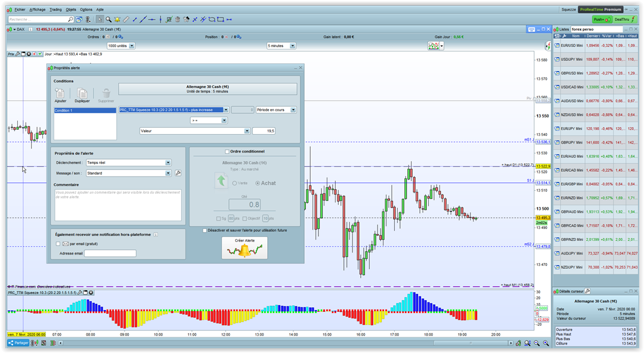Screen dimensions: 644x353
Task: Expand chart style indicator dropdown arrow
Action: tap(441, 46)
